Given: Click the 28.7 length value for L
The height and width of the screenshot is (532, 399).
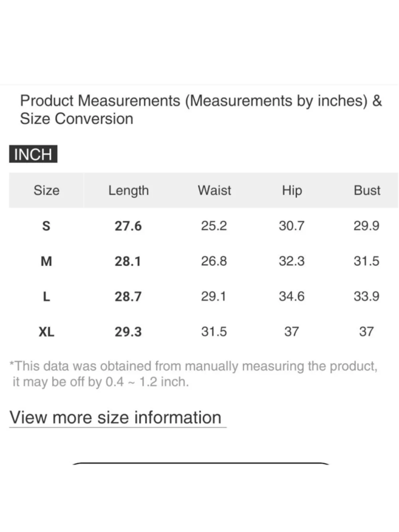Looking at the screenshot, I should [x=128, y=297].
